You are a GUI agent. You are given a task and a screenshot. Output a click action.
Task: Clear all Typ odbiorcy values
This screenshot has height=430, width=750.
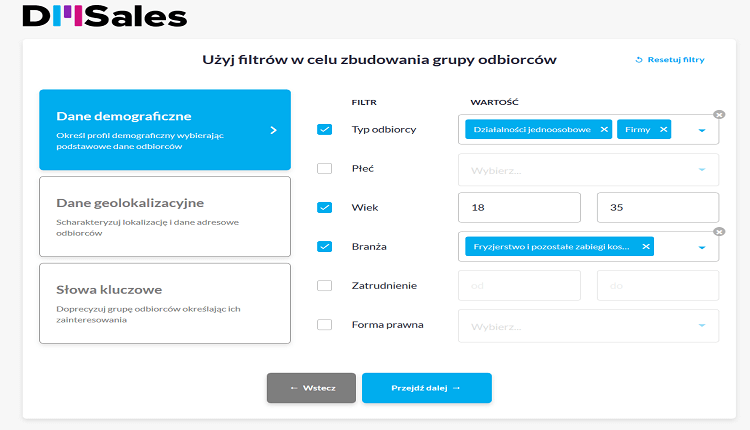click(719, 114)
